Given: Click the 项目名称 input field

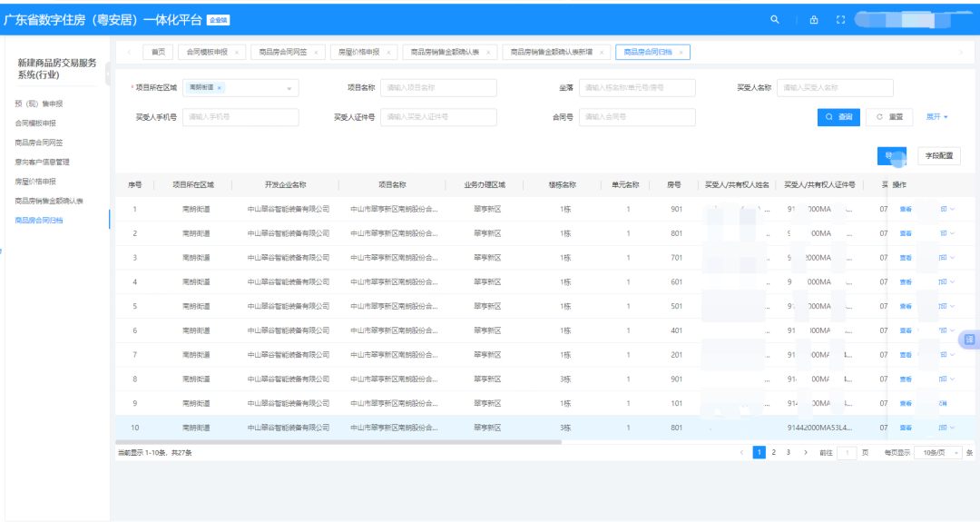Looking at the screenshot, I should click(x=439, y=88).
